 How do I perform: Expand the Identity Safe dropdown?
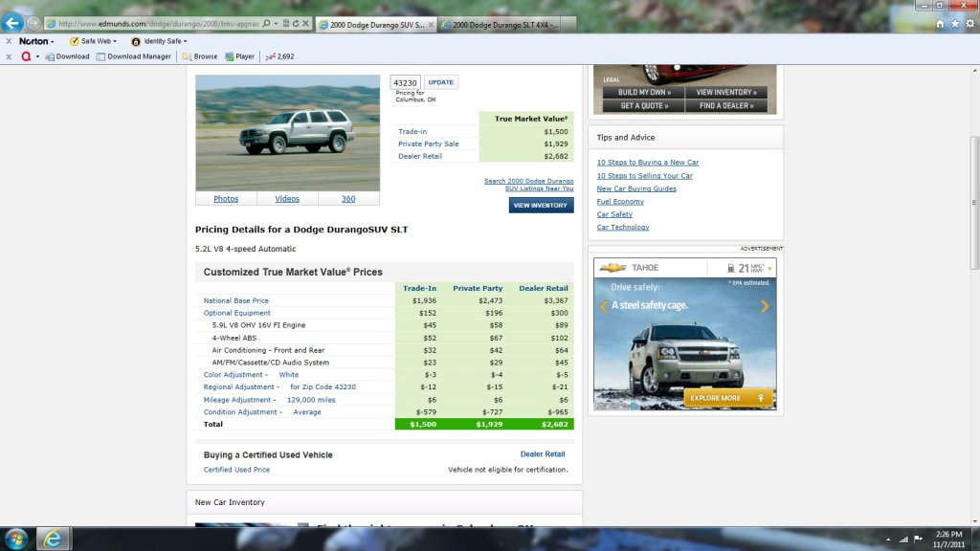(x=159, y=41)
